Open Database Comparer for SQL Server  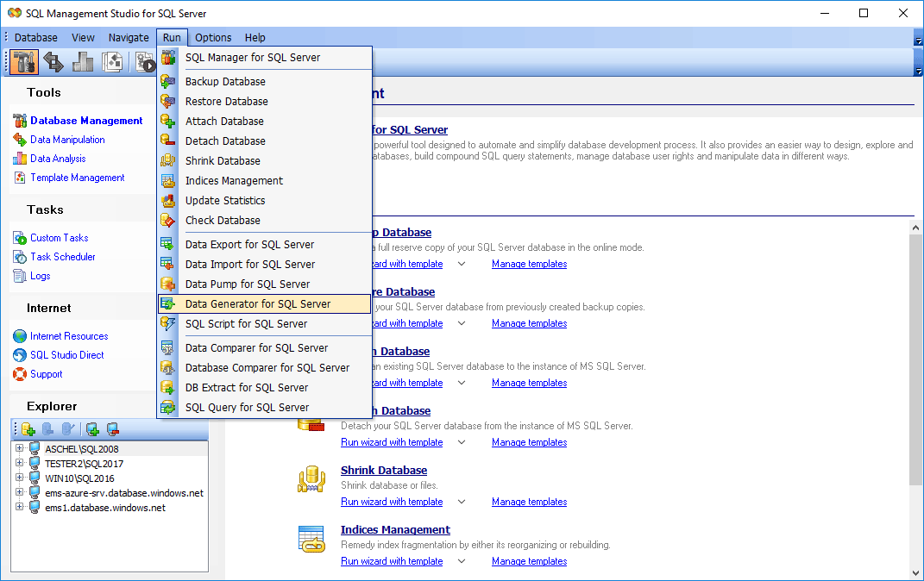click(265, 368)
